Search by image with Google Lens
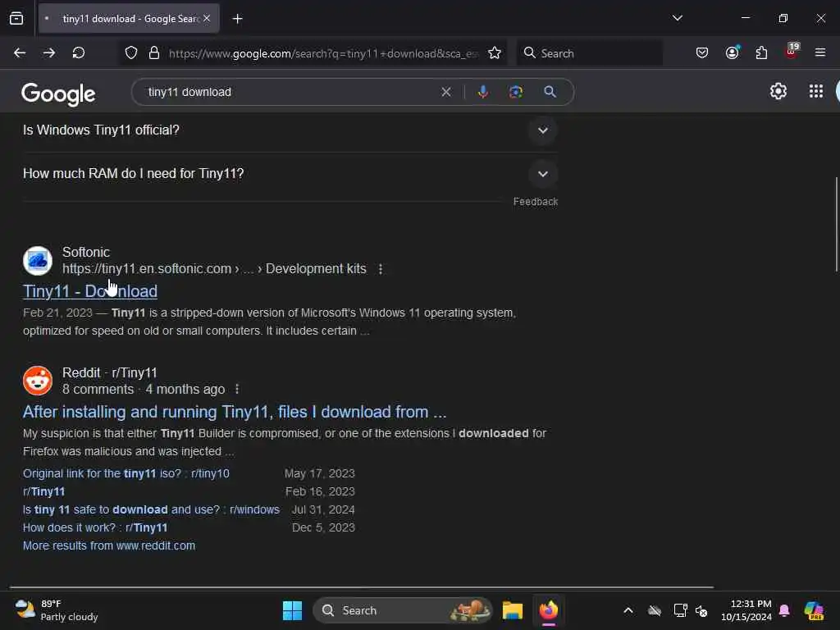Viewport: 840px width, 630px height. [x=516, y=92]
